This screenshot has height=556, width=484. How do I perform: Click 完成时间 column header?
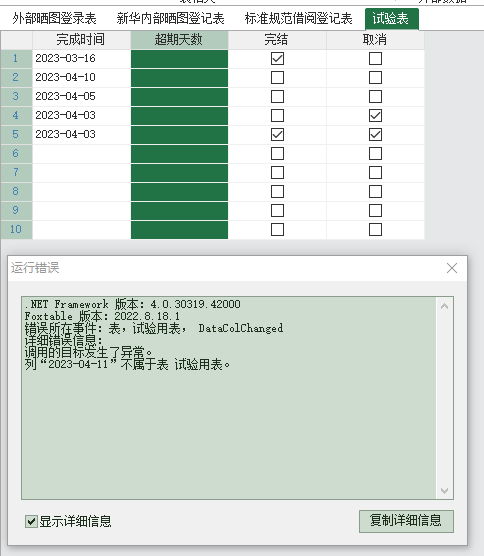point(81,39)
